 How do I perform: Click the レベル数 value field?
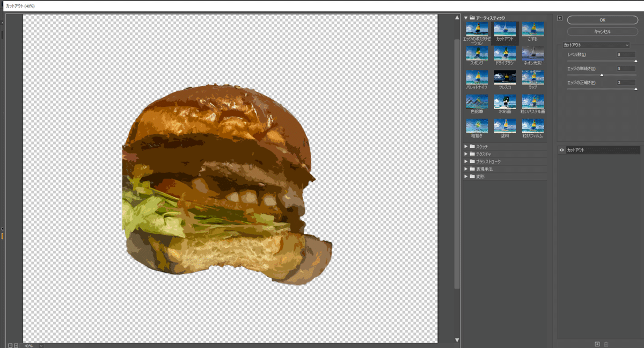point(626,54)
